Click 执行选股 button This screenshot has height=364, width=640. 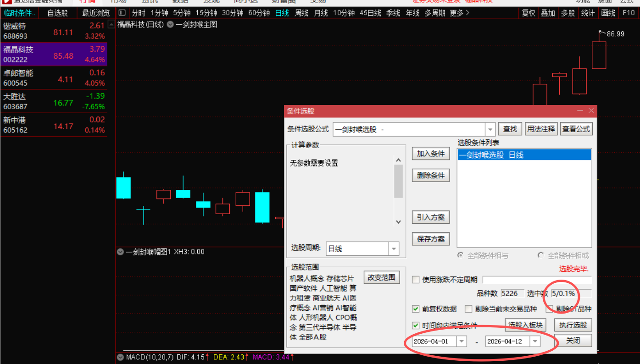573,325
